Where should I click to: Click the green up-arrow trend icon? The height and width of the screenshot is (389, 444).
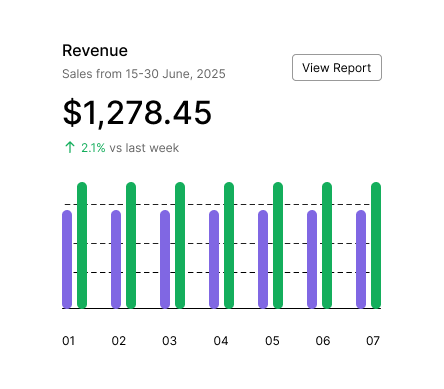click(70, 147)
